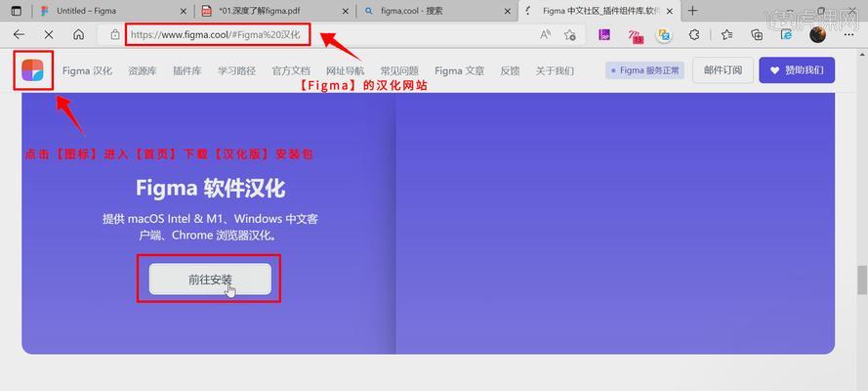This screenshot has height=391, width=868.
Task: Click the Figma 服务正常 status badge
Action: pos(645,70)
